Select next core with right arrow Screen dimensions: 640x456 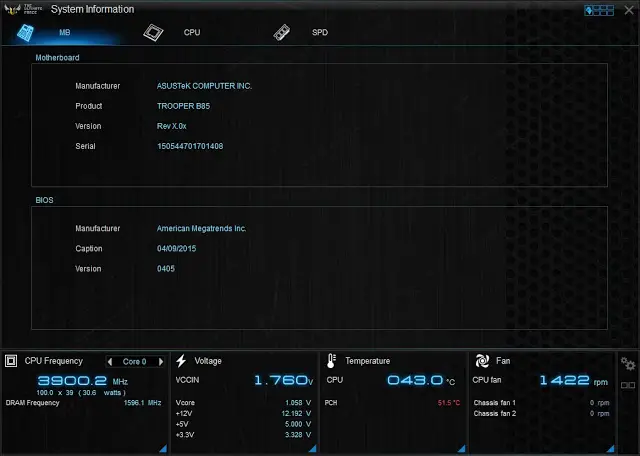pyautogui.click(x=161, y=362)
